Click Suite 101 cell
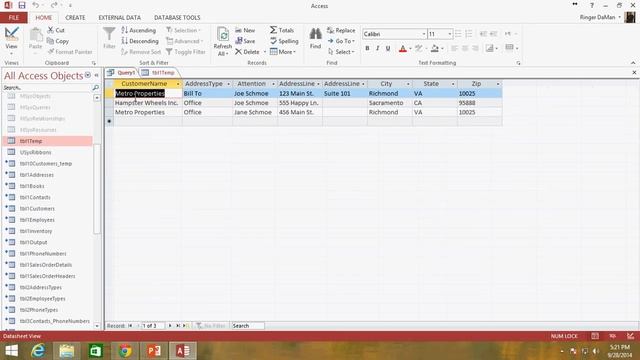 345,93
